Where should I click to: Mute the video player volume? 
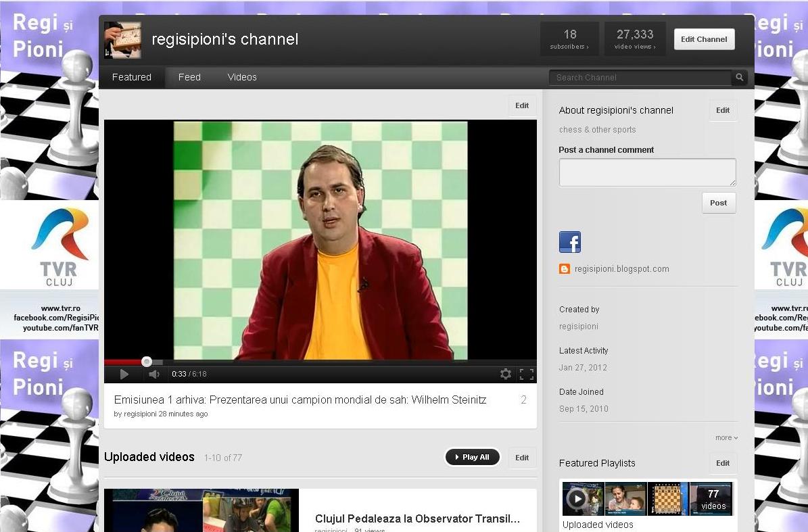point(154,374)
